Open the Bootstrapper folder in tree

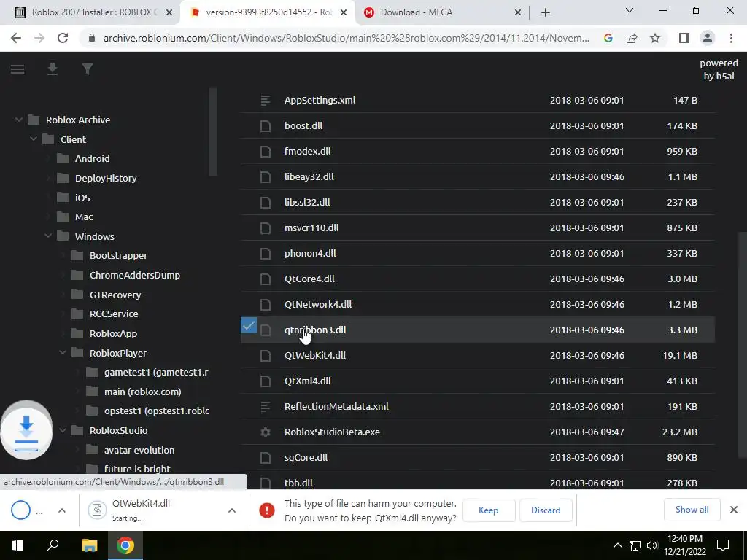[119, 256]
